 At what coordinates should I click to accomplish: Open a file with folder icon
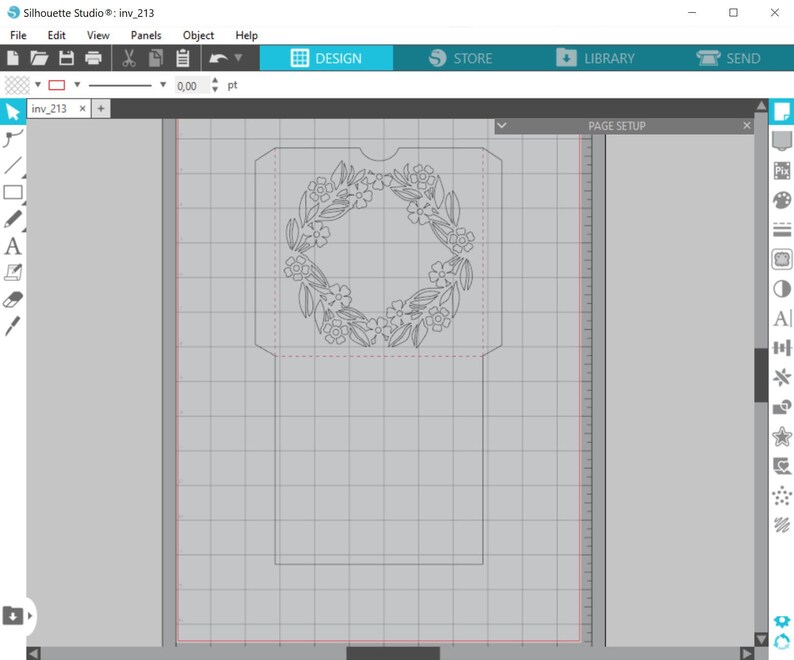(39, 58)
